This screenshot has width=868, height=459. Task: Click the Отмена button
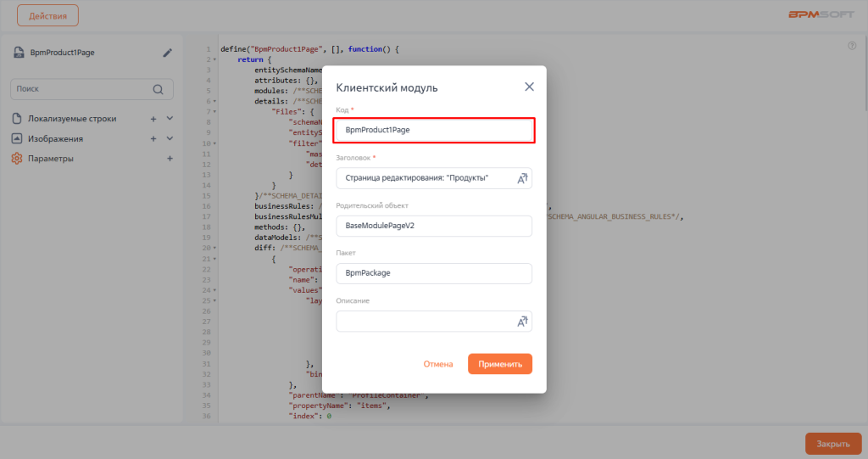pos(438,364)
